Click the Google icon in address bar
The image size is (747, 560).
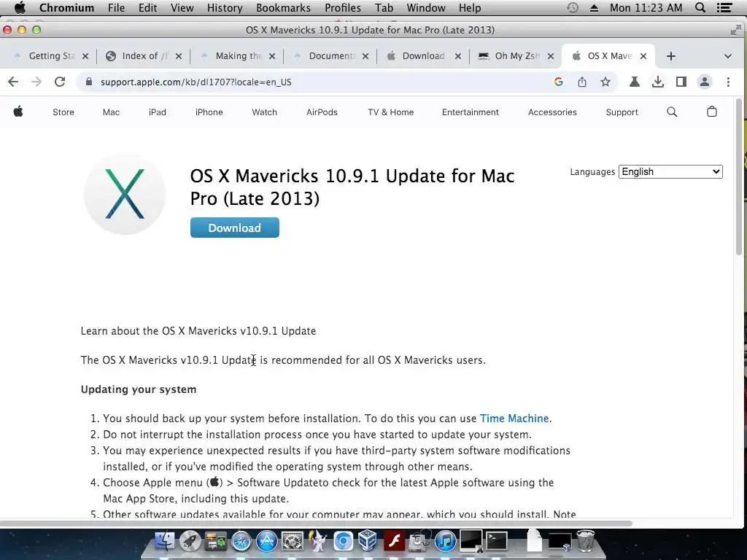(x=559, y=82)
